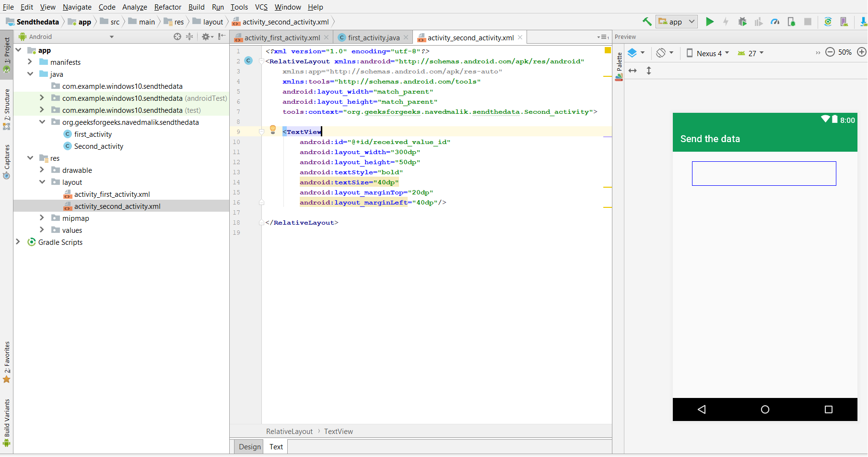Screen dimensions: 868x457
Task: Toggle the Structure tool window tab
Action: [x=7, y=109]
